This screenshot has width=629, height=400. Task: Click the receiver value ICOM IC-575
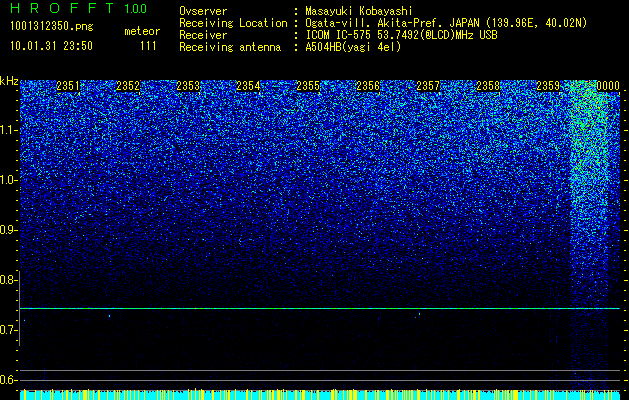tap(338, 35)
